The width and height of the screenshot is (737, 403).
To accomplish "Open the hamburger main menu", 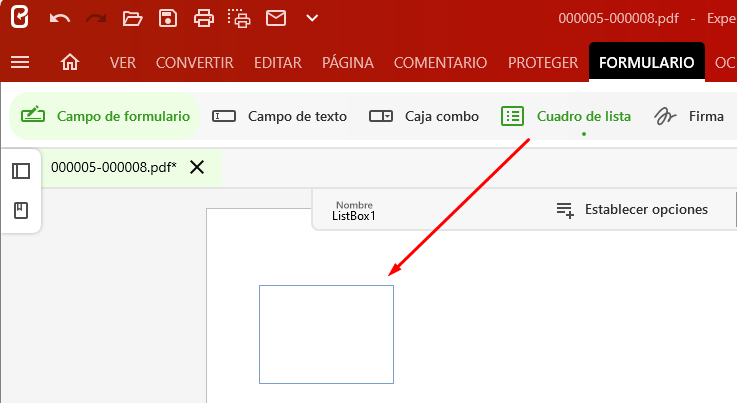I will (x=20, y=62).
